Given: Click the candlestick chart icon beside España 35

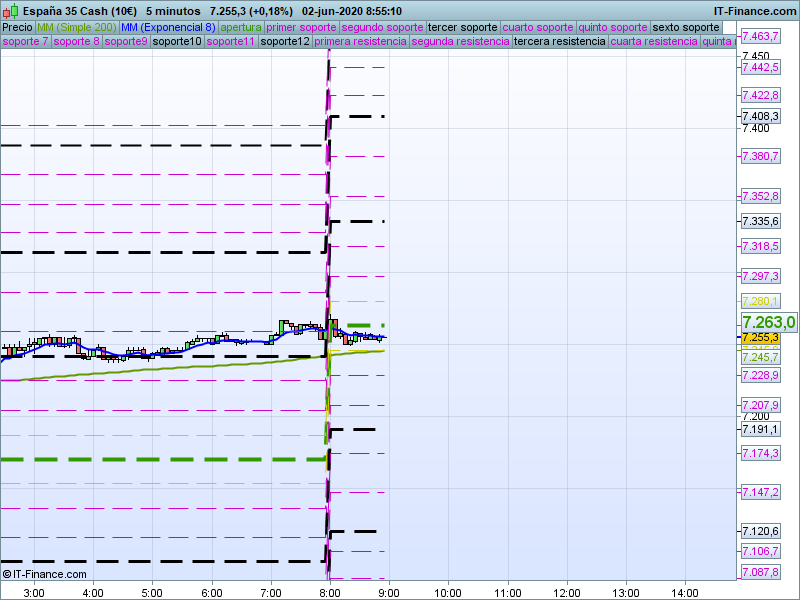Looking at the screenshot, I should tap(12, 11).
